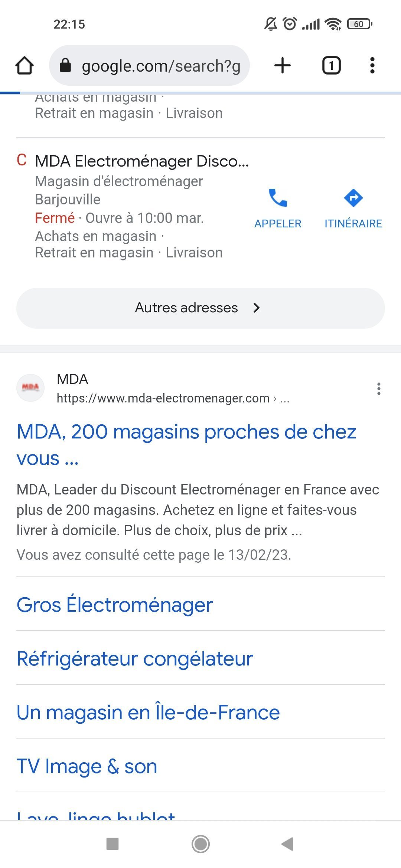The height and width of the screenshot is (868, 401).
Task: Open the tab switcher counter
Action: [331, 66]
